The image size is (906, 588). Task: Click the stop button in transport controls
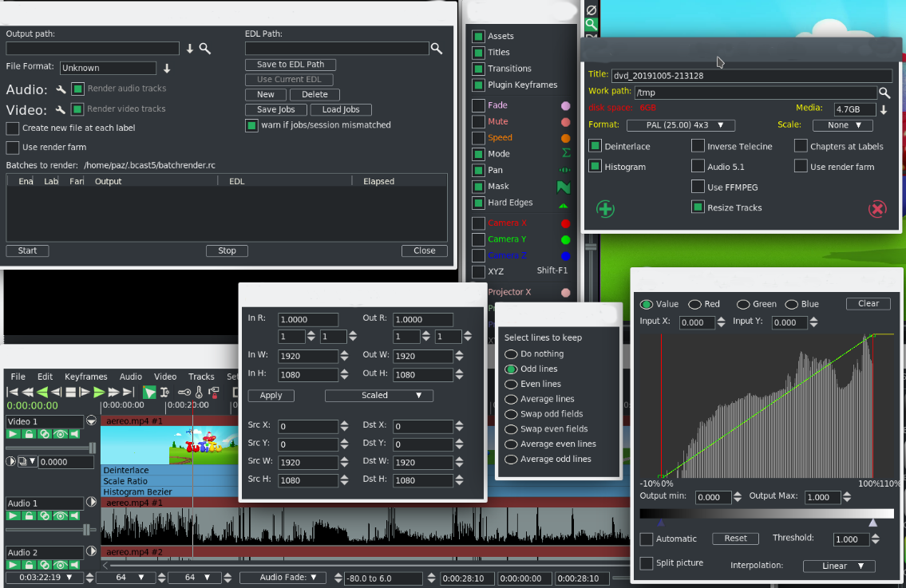70,392
